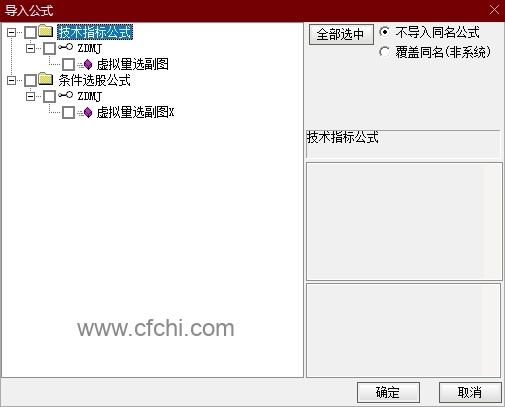Click the key icon of ZDMJ under 条件选股公式
505x407 pixels.
(x=65, y=95)
